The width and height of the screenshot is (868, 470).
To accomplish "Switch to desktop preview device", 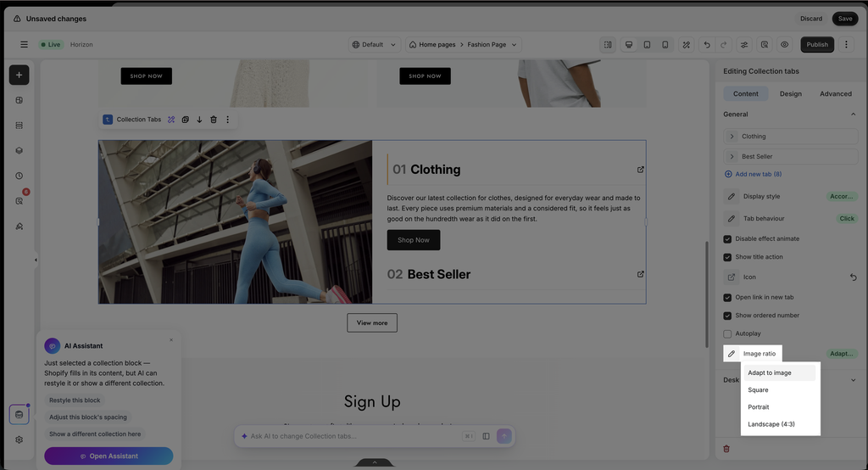I will tap(629, 45).
